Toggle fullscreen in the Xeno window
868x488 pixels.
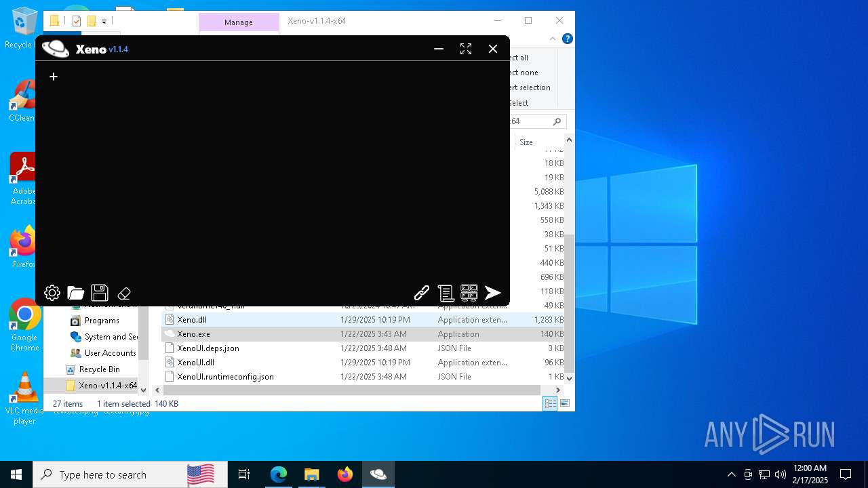466,49
